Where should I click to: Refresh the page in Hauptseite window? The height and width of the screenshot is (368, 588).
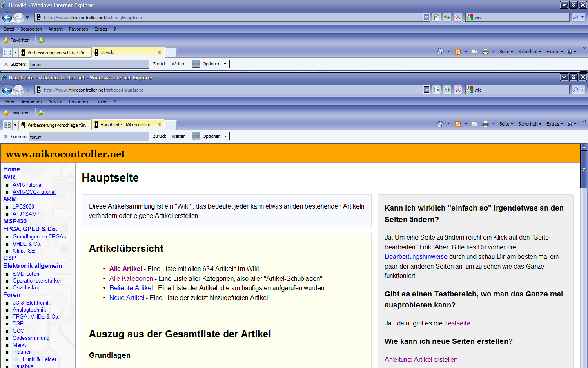tap(447, 90)
